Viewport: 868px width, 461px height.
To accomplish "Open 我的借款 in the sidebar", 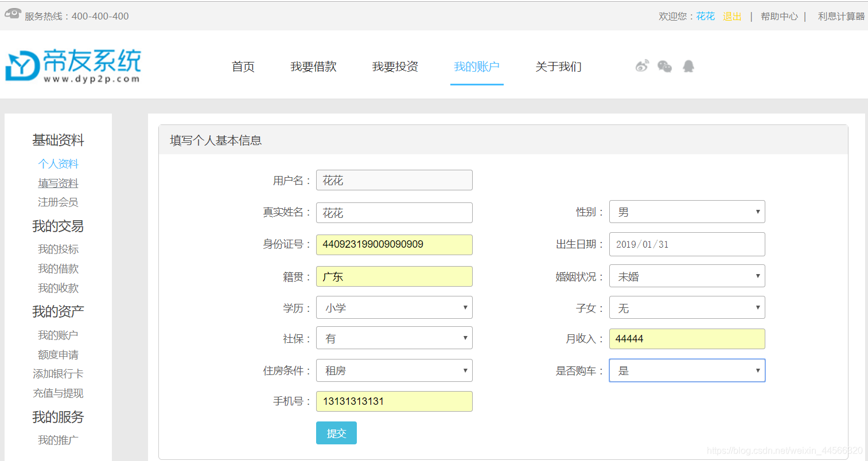I will [x=58, y=268].
